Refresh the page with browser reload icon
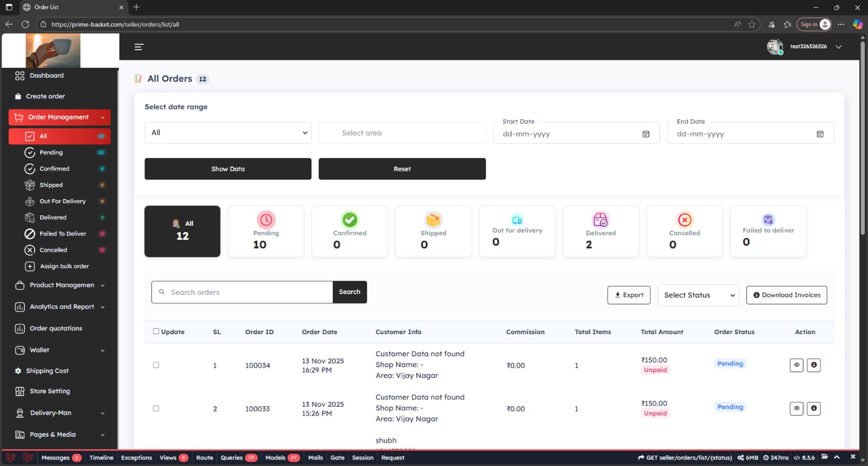This screenshot has height=466, width=868. click(25, 24)
